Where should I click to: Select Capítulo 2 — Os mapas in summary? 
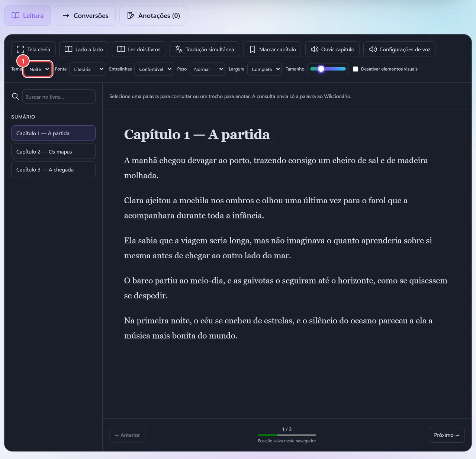coord(53,151)
